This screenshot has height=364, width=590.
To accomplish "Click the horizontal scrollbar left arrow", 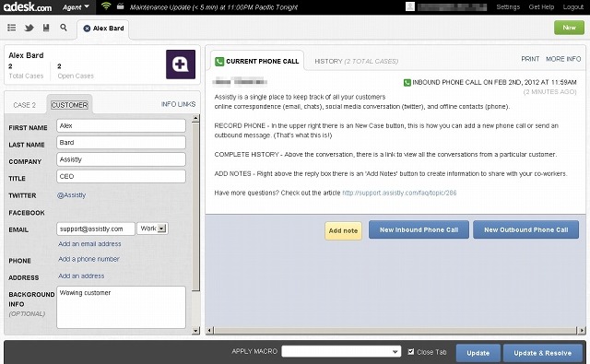I will 210,331.
